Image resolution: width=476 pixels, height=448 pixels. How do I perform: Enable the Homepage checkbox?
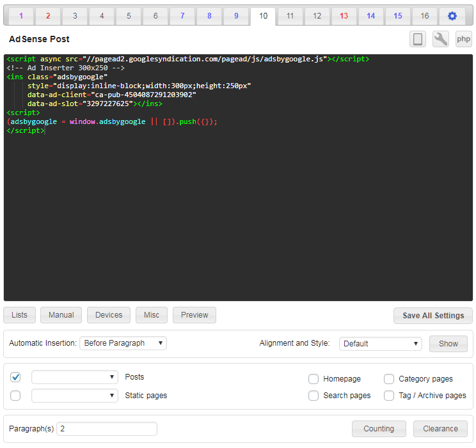(x=313, y=379)
